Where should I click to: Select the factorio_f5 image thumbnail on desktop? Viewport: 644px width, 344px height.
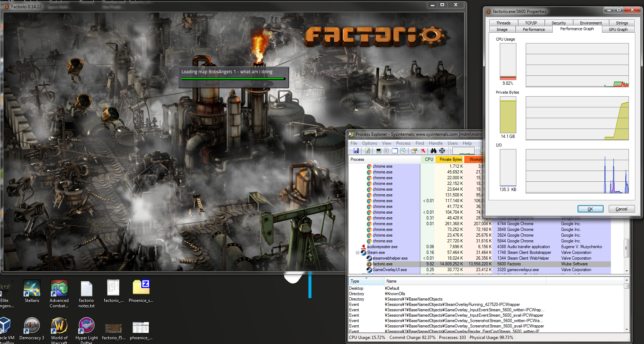(114, 330)
